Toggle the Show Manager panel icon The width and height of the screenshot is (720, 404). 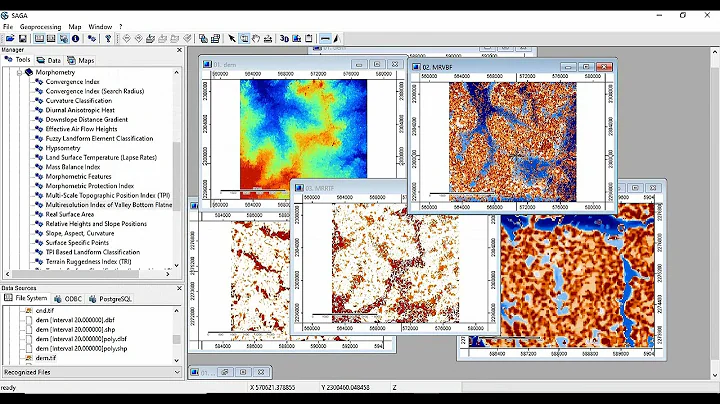(39, 39)
